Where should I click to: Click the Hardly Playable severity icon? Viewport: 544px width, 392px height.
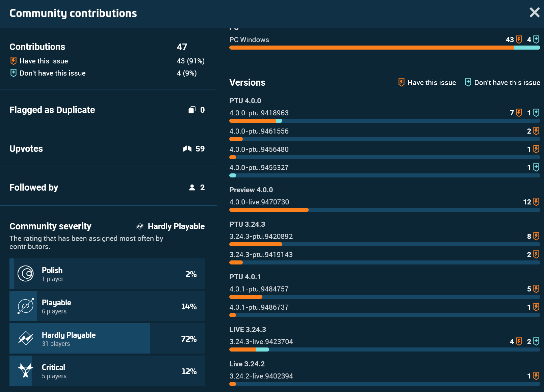pos(26,338)
